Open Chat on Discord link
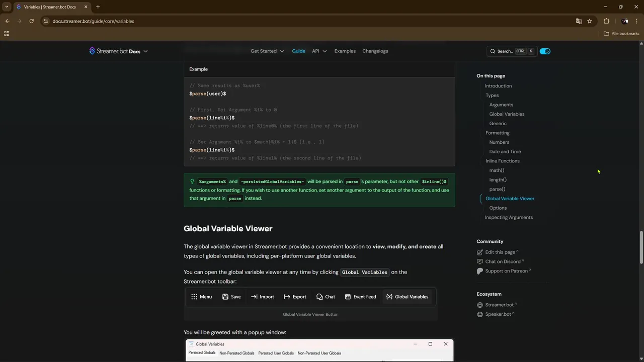644x362 pixels. click(x=505, y=261)
